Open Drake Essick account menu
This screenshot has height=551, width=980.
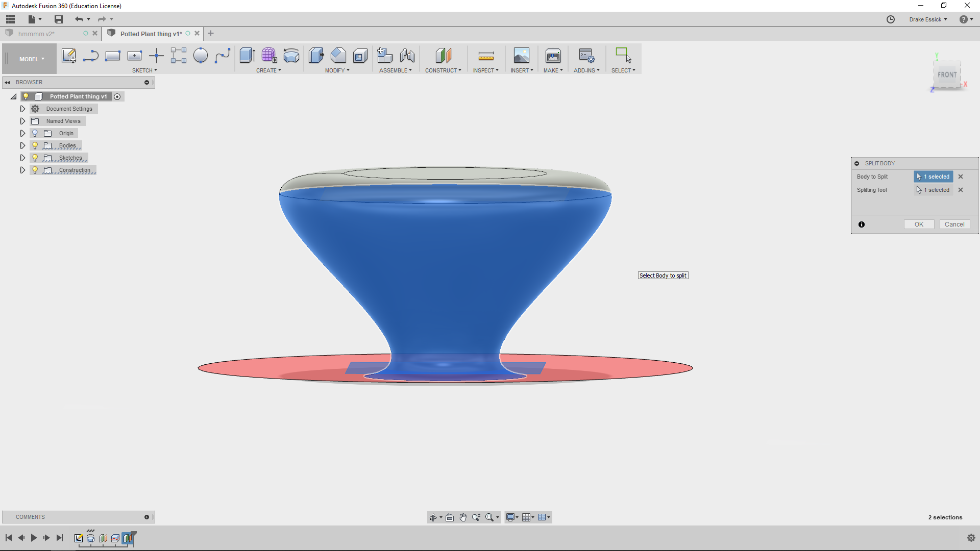click(928, 19)
